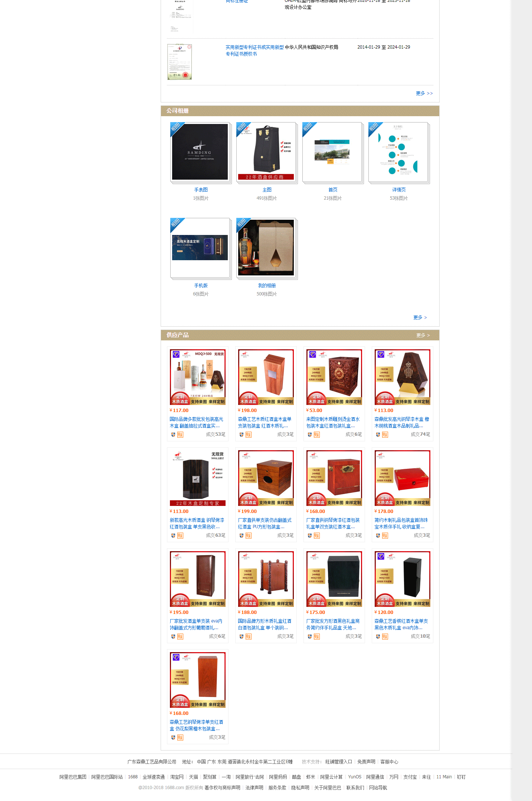Click the 赊 icon under the last ¥168.00 product

click(x=180, y=738)
